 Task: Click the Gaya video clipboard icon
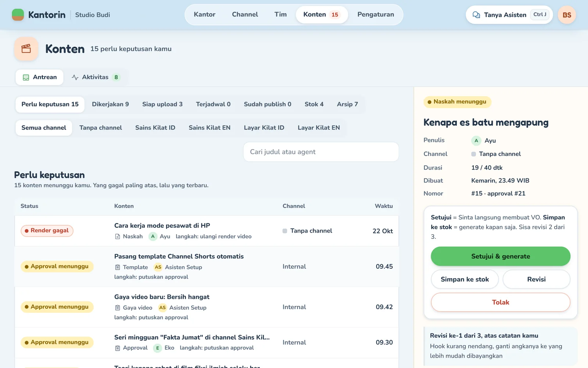118,308
